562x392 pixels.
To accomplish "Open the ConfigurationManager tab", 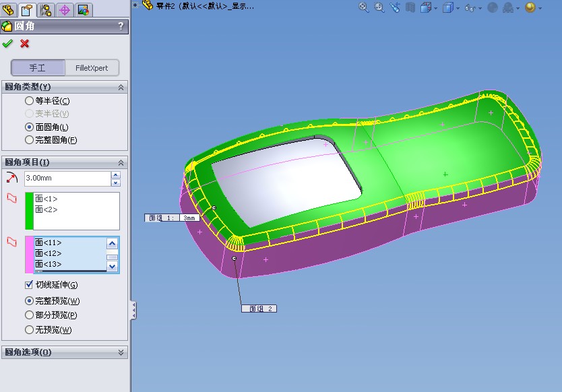I will click(46, 9).
